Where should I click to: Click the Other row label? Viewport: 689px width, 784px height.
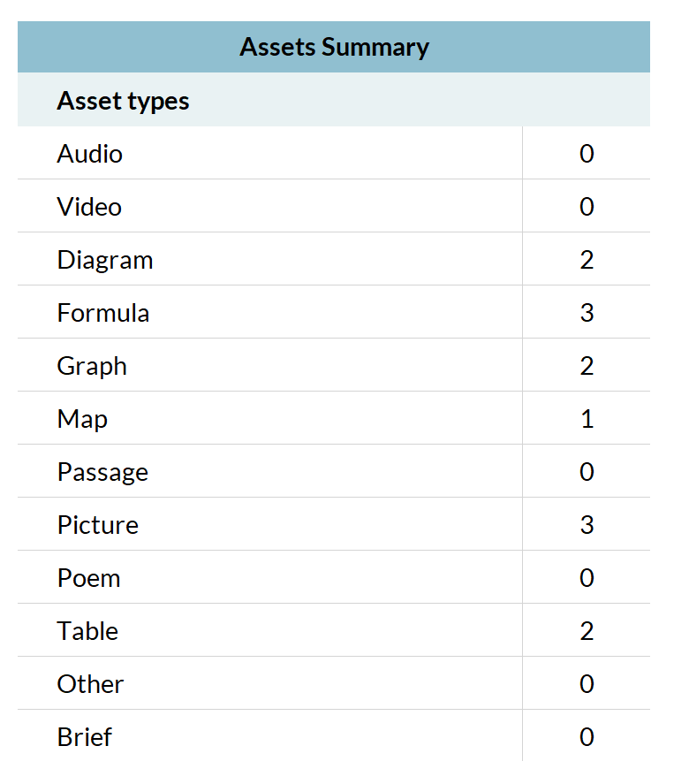[x=90, y=684]
